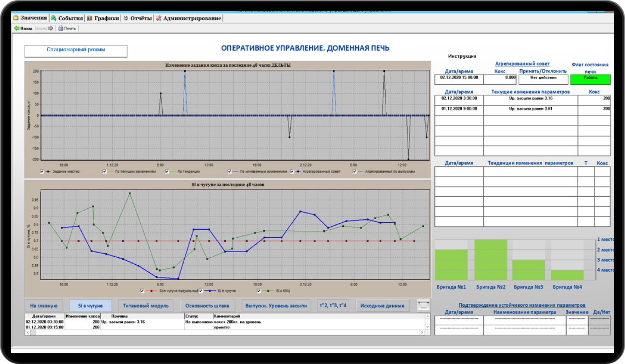Click the document icon on the Отчёты tab

[x=125, y=18]
